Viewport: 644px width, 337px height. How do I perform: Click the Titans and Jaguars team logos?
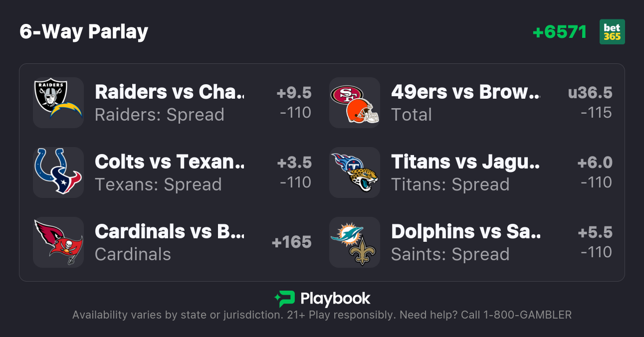tap(355, 172)
